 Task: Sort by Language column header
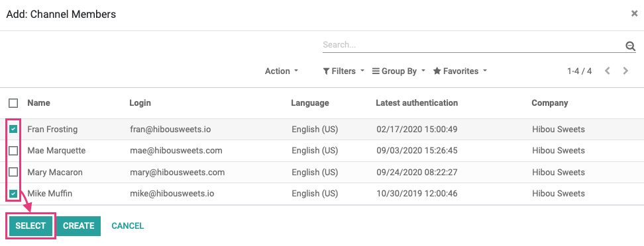click(x=310, y=103)
